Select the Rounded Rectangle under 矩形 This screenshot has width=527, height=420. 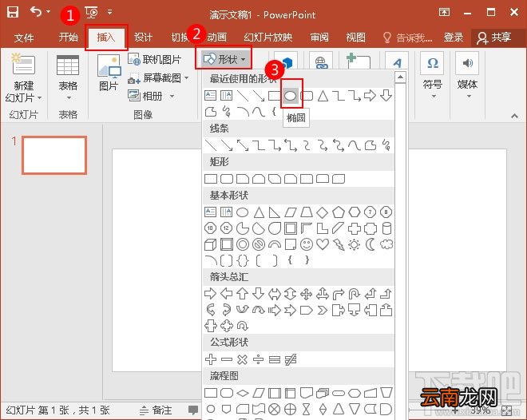[x=227, y=179]
